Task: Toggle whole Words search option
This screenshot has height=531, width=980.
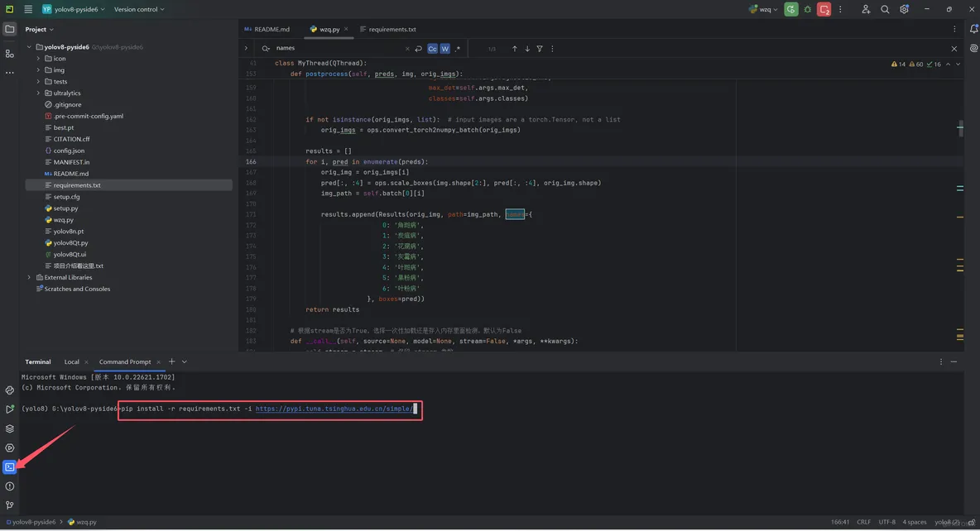Action: 444,49
